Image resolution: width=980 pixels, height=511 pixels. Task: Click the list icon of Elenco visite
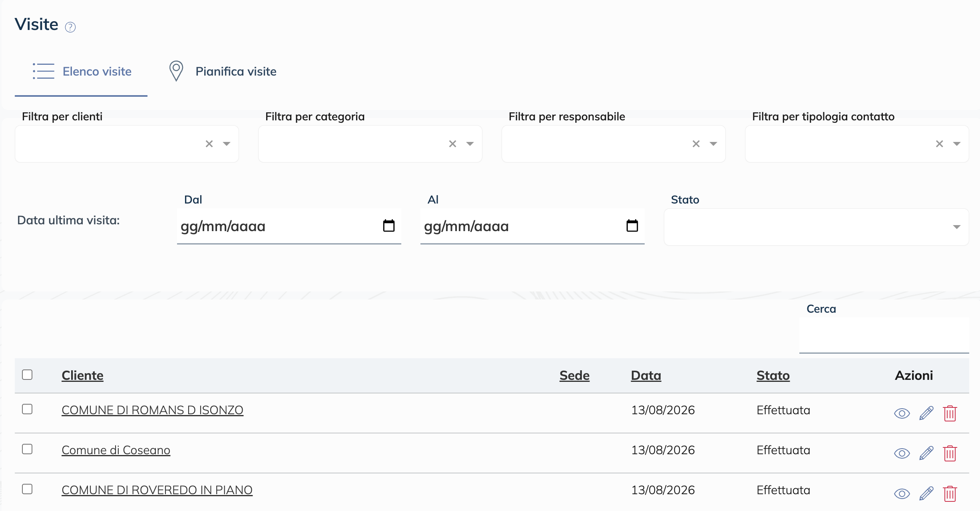coord(44,71)
